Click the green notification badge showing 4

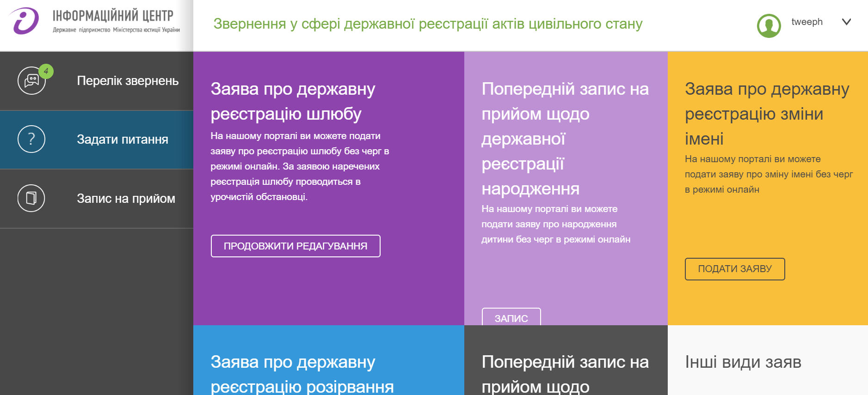[46, 71]
